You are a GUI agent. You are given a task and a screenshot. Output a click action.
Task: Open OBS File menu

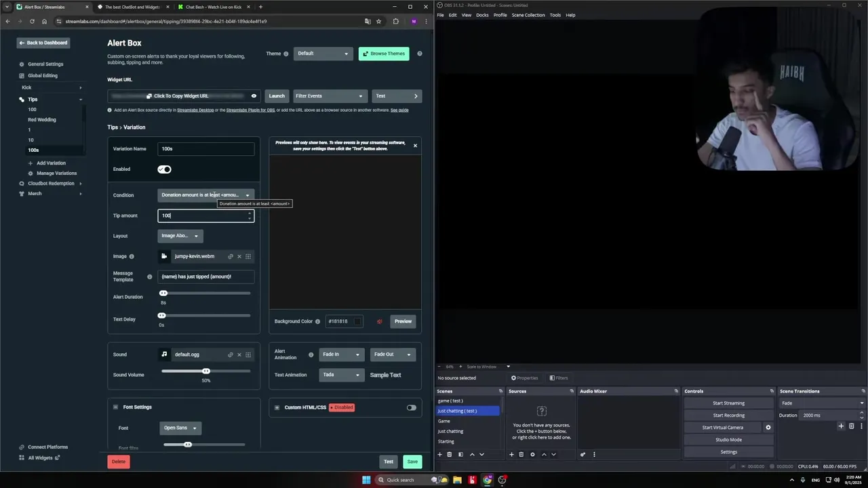(441, 15)
